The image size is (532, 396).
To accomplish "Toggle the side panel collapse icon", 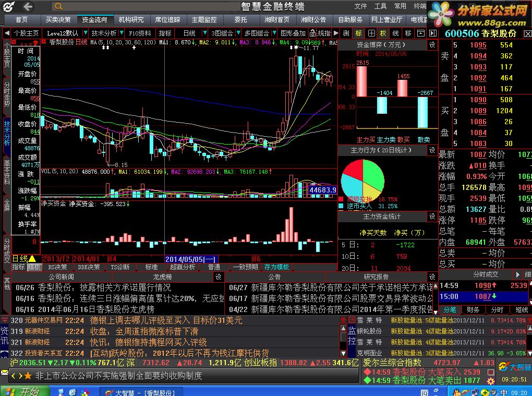I will [432, 33].
